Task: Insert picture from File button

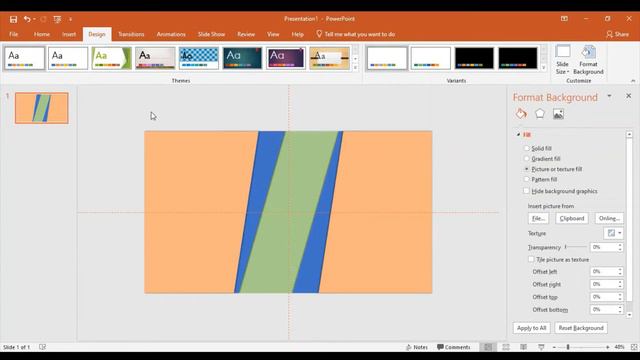Action: pyautogui.click(x=538, y=218)
